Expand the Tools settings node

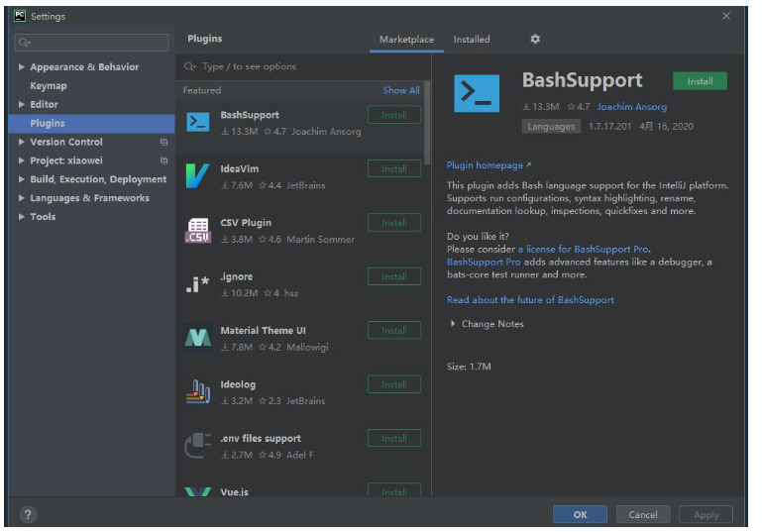tap(22, 217)
